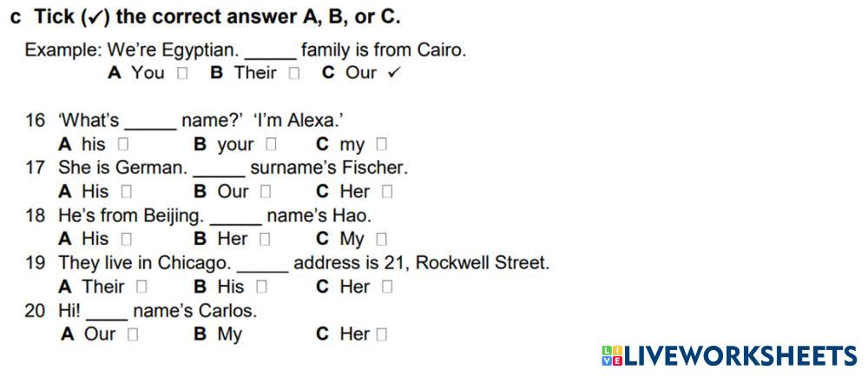Click the 'Their' checkbox in the example

pos(294,73)
